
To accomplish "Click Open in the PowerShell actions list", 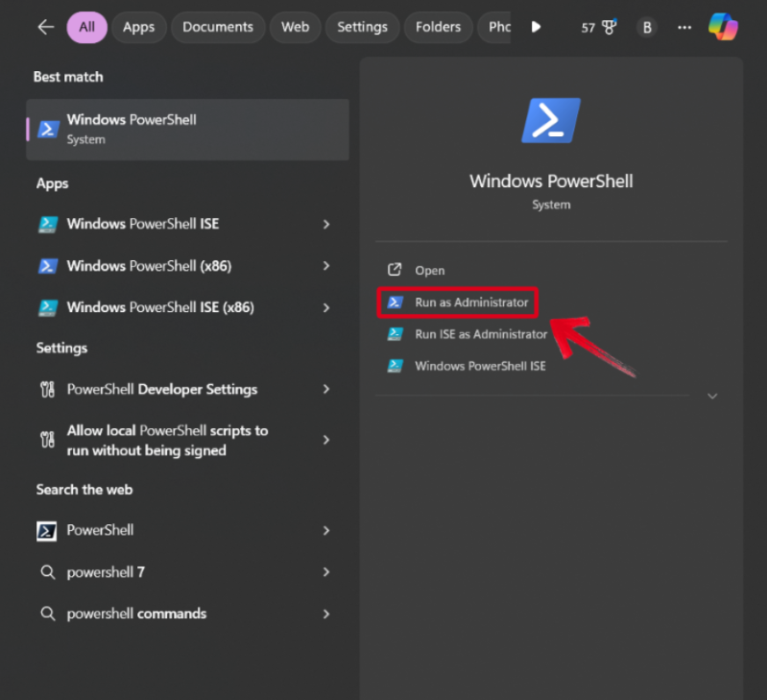I will tap(429, 271).
